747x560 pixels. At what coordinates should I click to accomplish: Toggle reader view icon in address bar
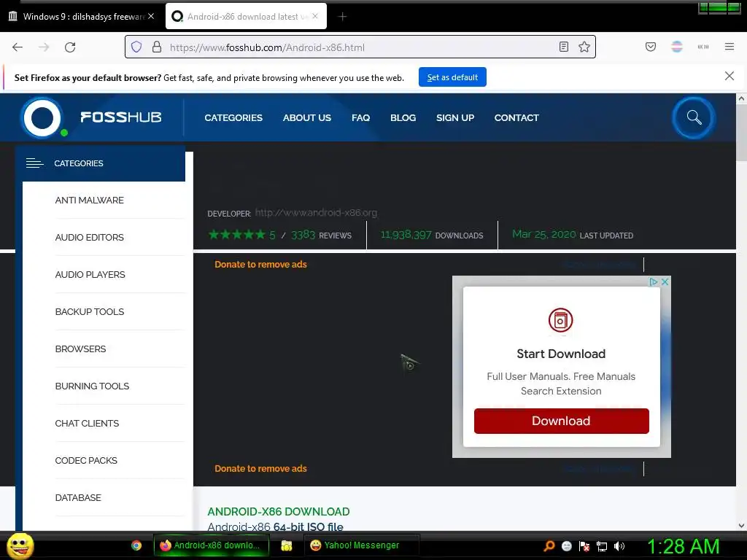[x=564, y=47]
